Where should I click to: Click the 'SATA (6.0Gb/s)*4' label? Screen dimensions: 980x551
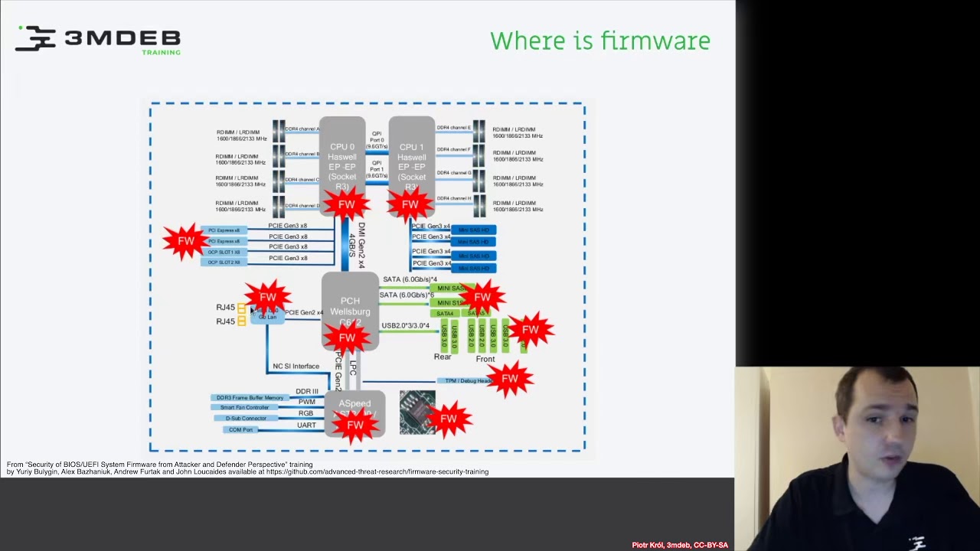click(x=410, y=280)
